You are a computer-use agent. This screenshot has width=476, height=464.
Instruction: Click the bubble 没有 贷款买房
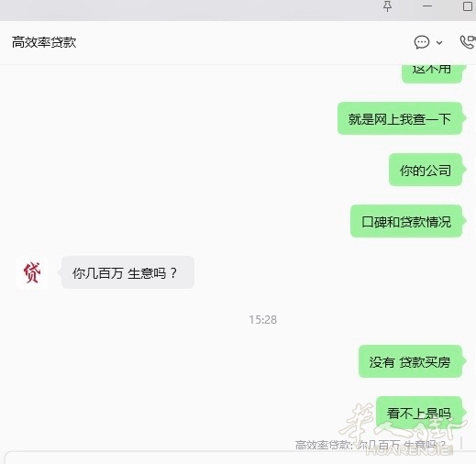[410, 361]
